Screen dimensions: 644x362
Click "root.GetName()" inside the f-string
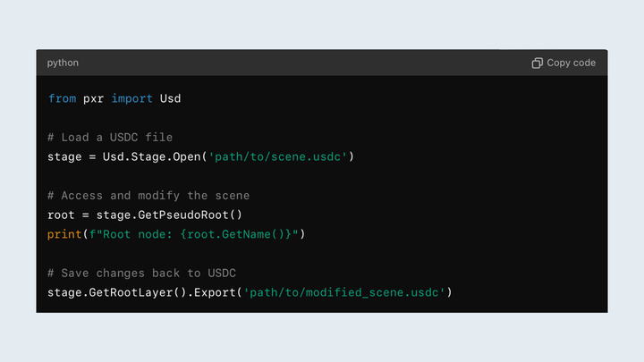click(x=239, y=234)
